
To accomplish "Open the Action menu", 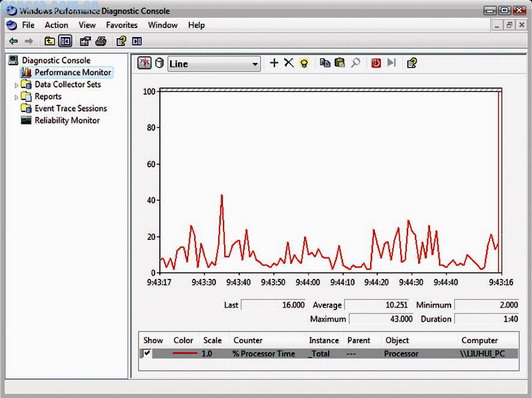I will click(56, 25).
